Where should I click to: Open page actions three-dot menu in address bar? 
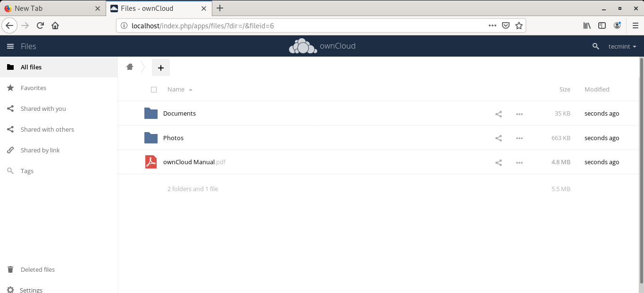click(492, 25)
